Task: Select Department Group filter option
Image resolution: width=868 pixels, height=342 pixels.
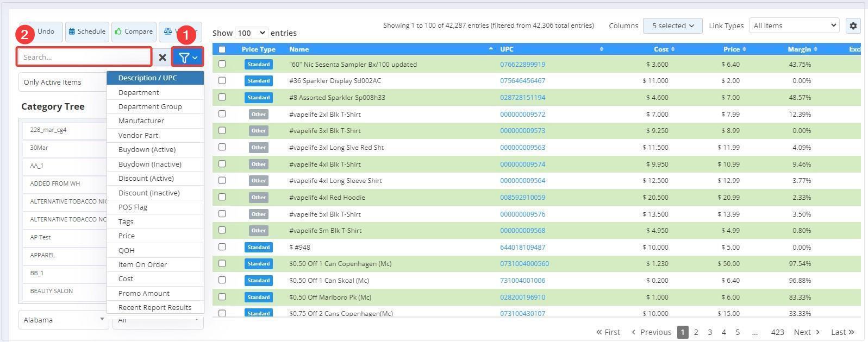Action: click(155, 106)
